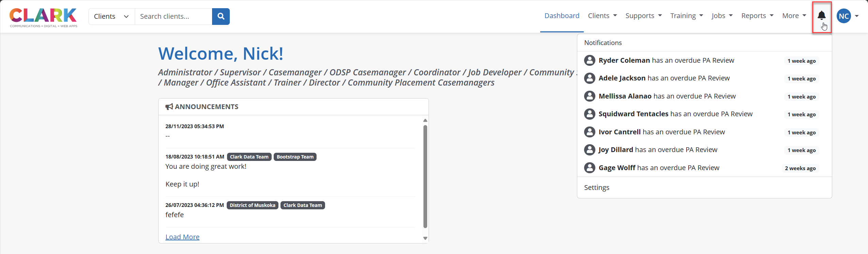This screenshot has height=254, width=868.
Task: Open the Jobs menu
Action: 722,16
